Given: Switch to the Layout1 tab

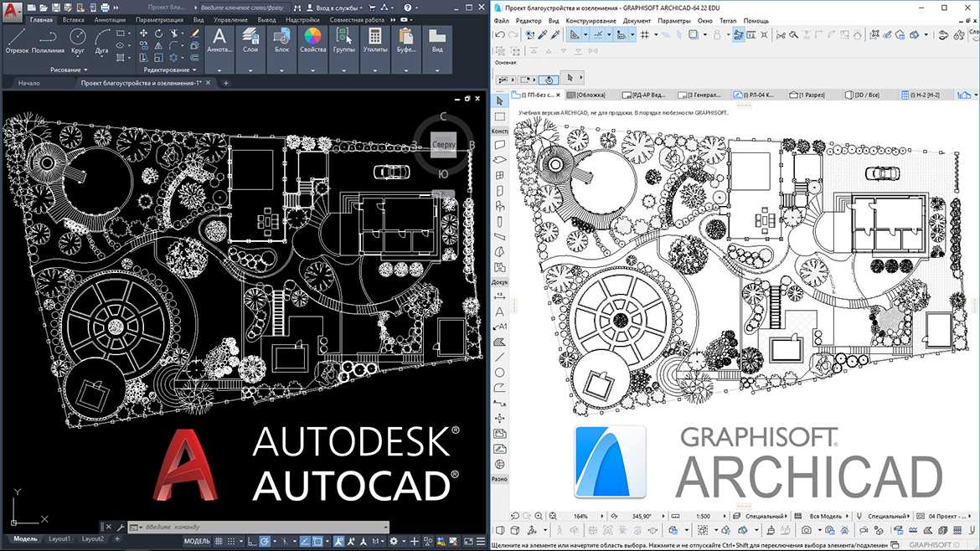Looking at the screenshot, I should pyautogui.click(x=59, y=538).
